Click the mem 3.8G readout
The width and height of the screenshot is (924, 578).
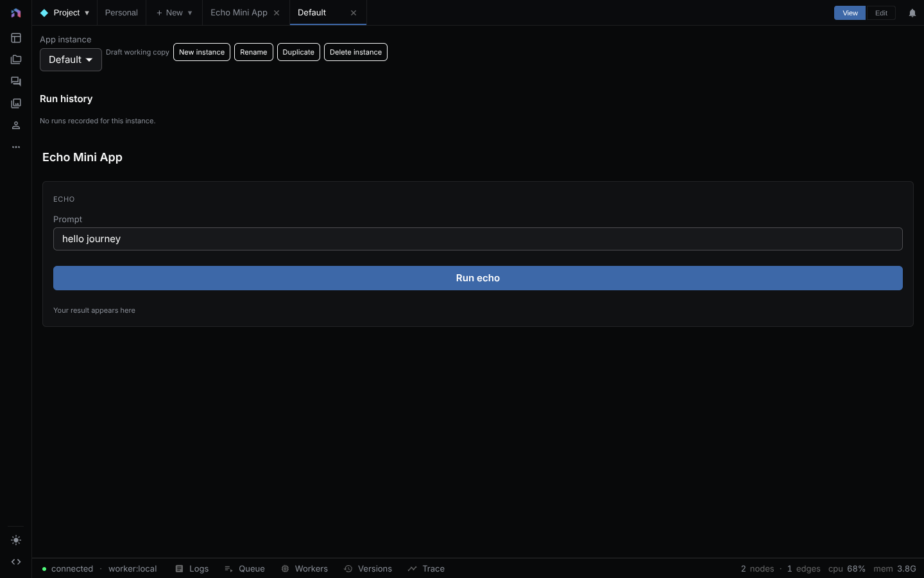tap(894, 569)
